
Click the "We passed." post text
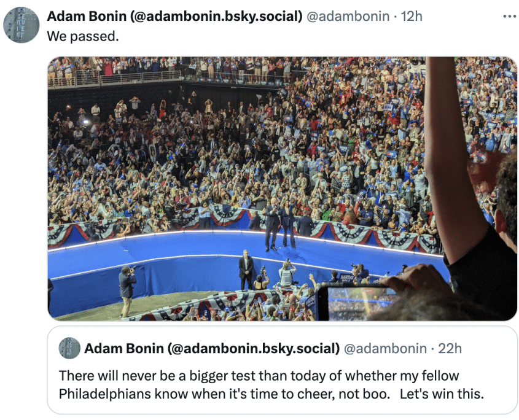click(83, 36)
